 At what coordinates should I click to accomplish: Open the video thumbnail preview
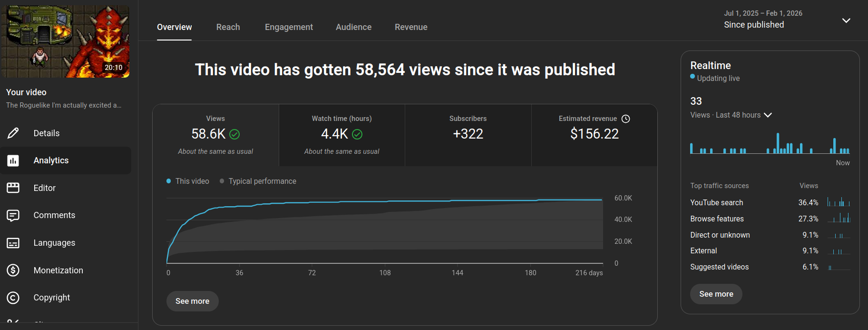pos(66,41)
